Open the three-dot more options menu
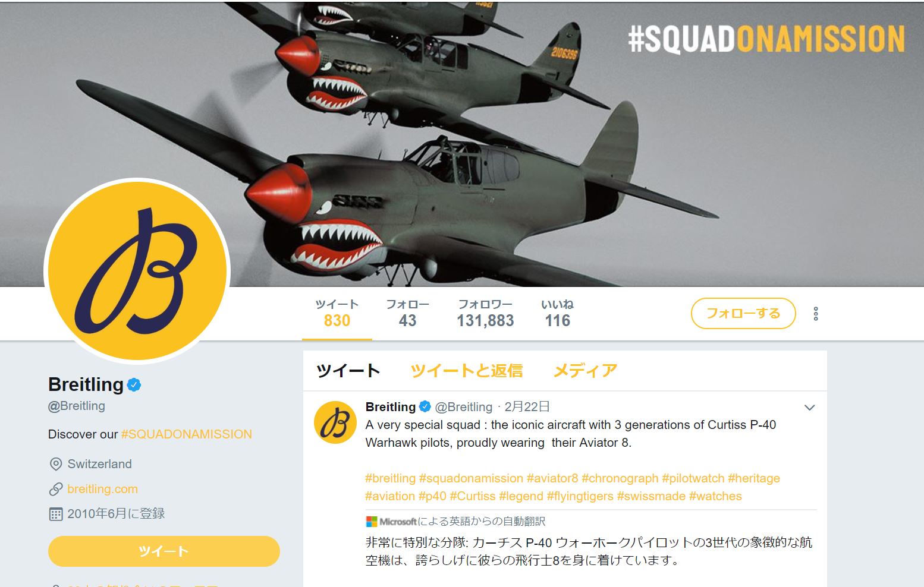The image size is (924, 587). (816, 314)
